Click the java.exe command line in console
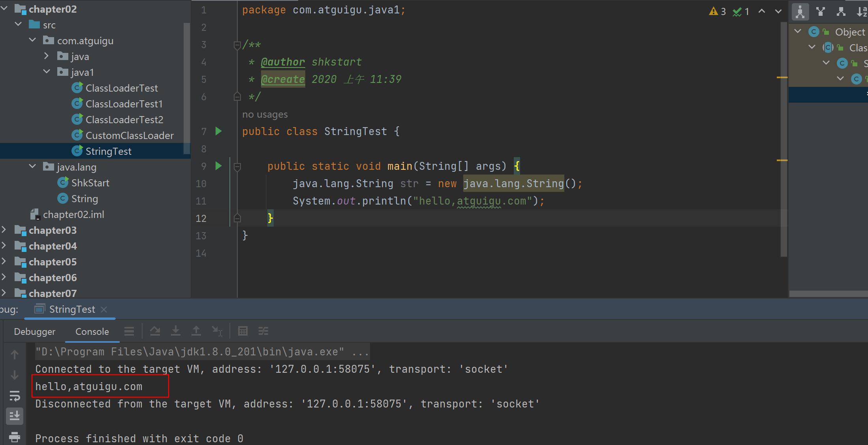This screenshot has width=868, height=445. click(x=202, y=352)
